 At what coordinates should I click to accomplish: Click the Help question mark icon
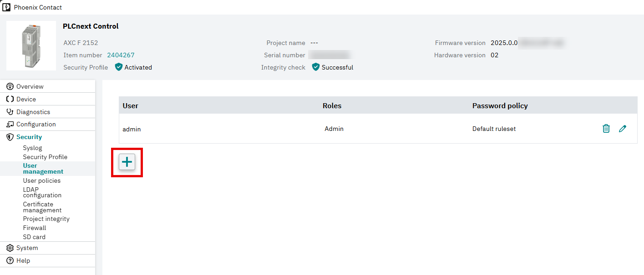[10, 260]
